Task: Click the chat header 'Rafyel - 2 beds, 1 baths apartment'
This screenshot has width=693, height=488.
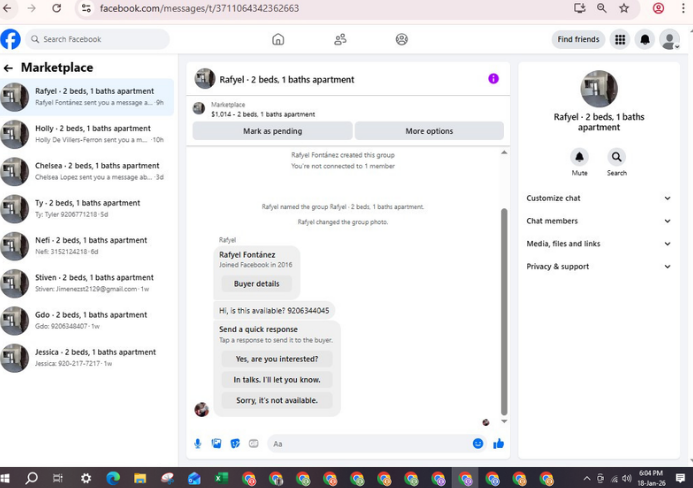Action: [x=287, y=80]
